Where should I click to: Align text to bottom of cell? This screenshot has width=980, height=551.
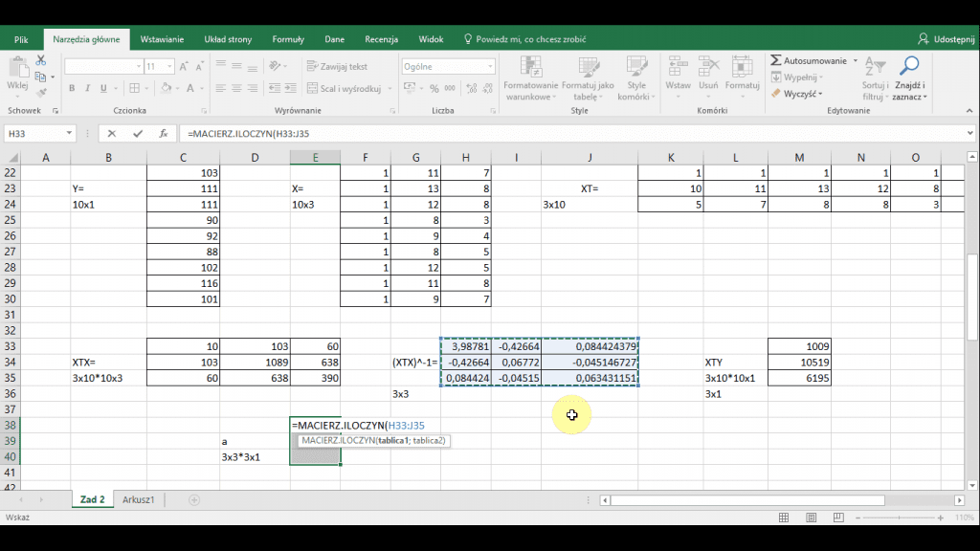(252, 66)
